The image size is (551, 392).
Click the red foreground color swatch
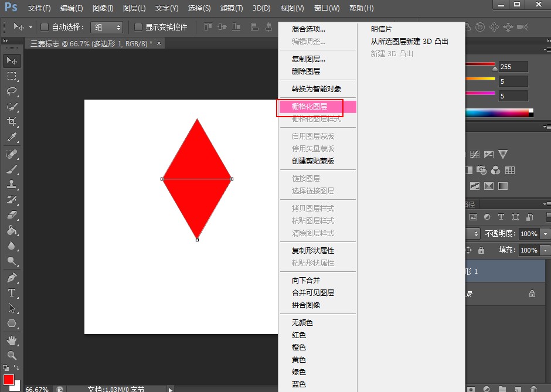pyautogui.click(x=8, y=380)
